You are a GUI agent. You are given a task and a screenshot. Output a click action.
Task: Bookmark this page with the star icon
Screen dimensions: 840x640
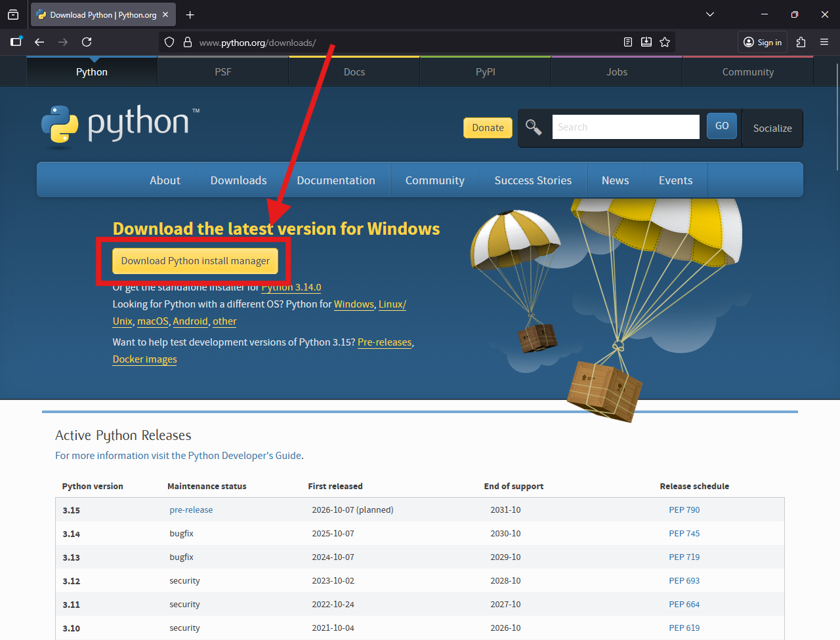click(x=665, y=42)
